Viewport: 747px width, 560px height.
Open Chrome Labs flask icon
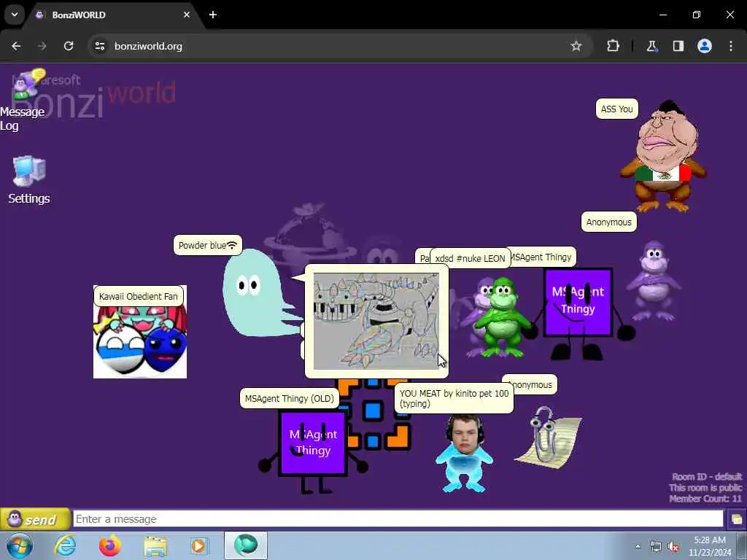tap(651, 46)
